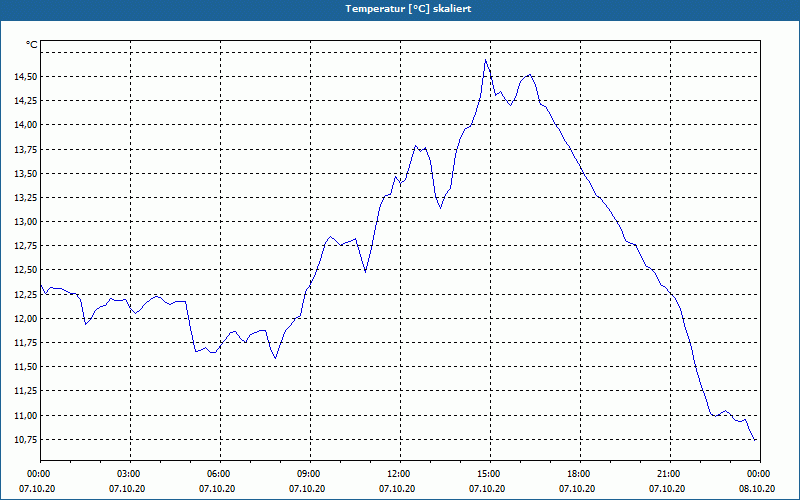Select the 12,25 y-axis value
800x500 pixels.
26,294
